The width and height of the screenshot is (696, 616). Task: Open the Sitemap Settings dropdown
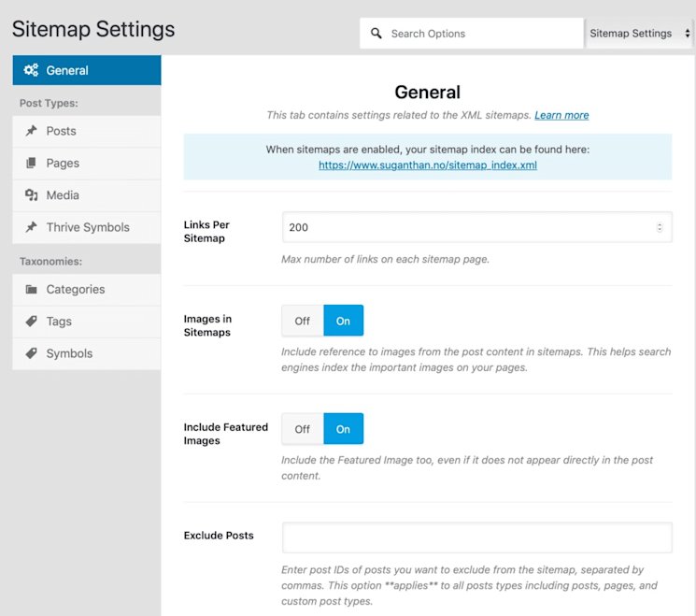[x=639, y=34]
